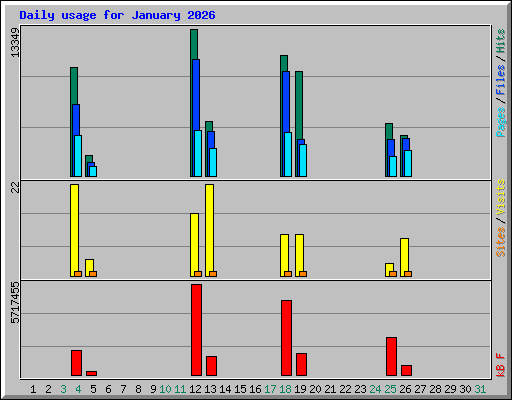This screenshot has height=400, width=512.
Task: Click the 'Daily usage for January 2026' title
Action: pyautogui.click(x=117, y=15)
